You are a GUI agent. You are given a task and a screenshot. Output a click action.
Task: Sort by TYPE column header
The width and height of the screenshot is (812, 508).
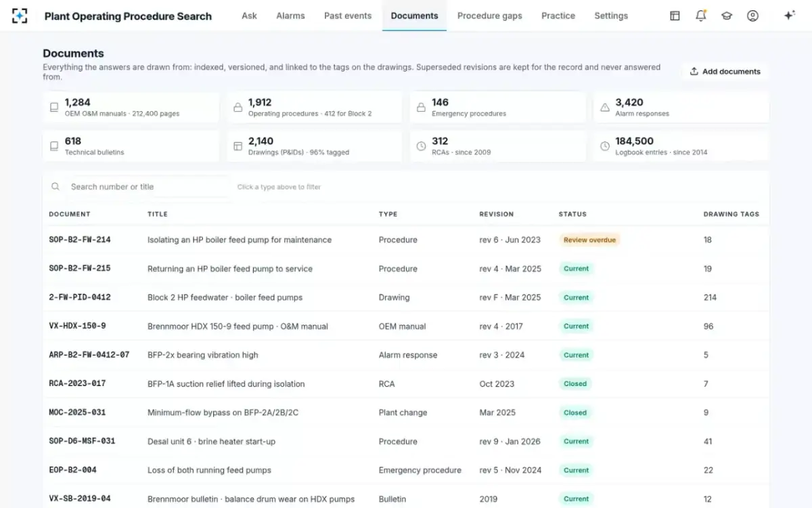388,214
